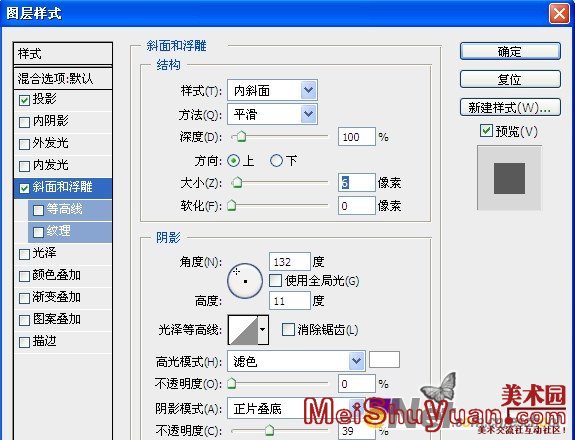Click the 新建样式 new style button
575x440 pixels.
[x=510, y=107]
